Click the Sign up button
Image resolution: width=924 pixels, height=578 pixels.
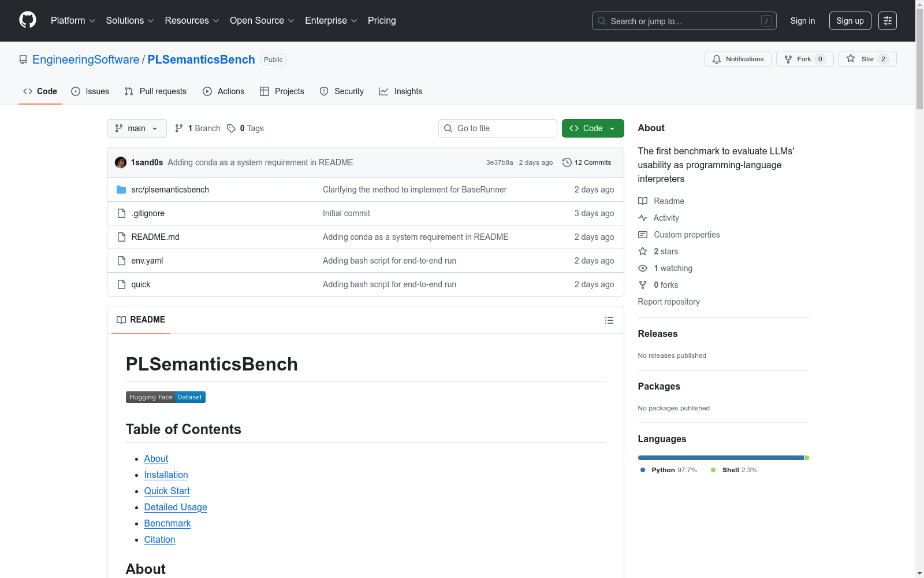pos(850,21)
